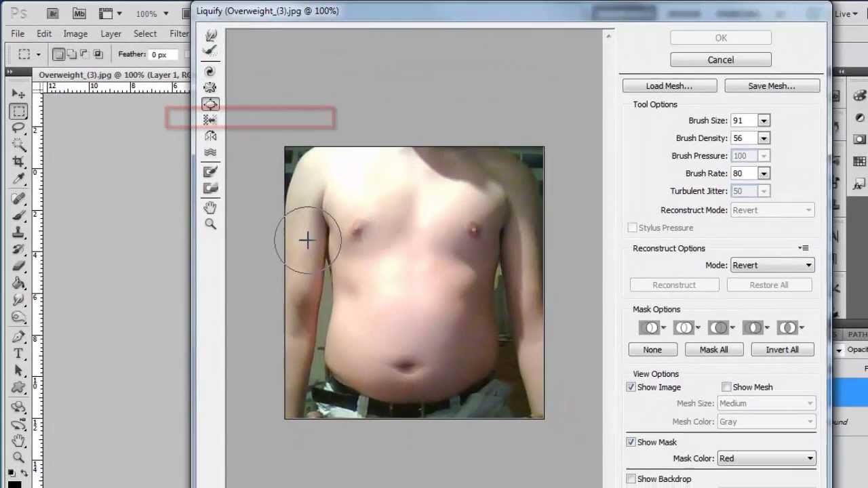Open the Select menu
868x488 pixels.
pos(145,33)
